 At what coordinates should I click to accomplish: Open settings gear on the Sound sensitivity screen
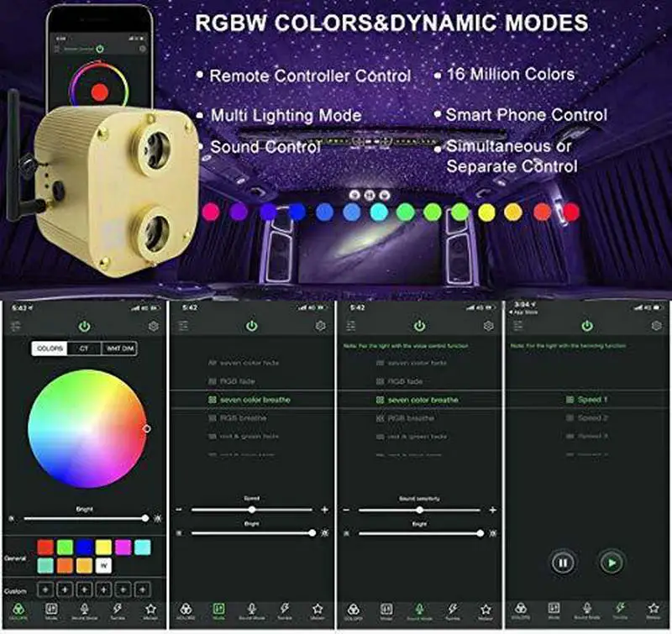[x=488, y=326]
